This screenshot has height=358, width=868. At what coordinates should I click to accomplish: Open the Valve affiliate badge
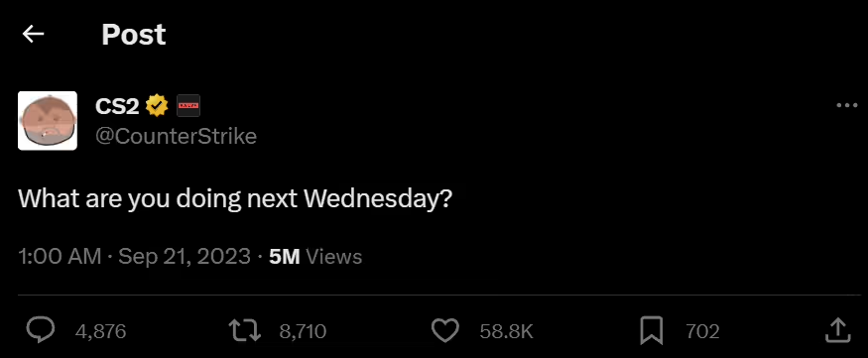pos(188,106)
